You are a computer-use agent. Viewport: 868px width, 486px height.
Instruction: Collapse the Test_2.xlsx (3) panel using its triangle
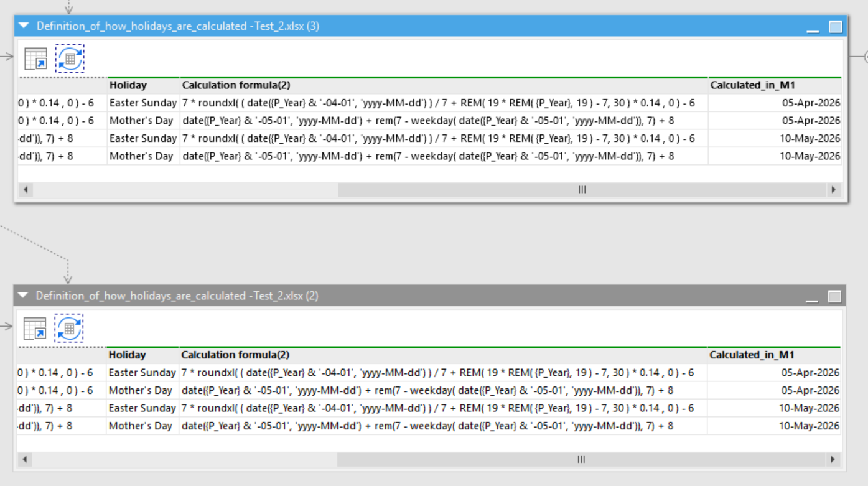(24, 26)
